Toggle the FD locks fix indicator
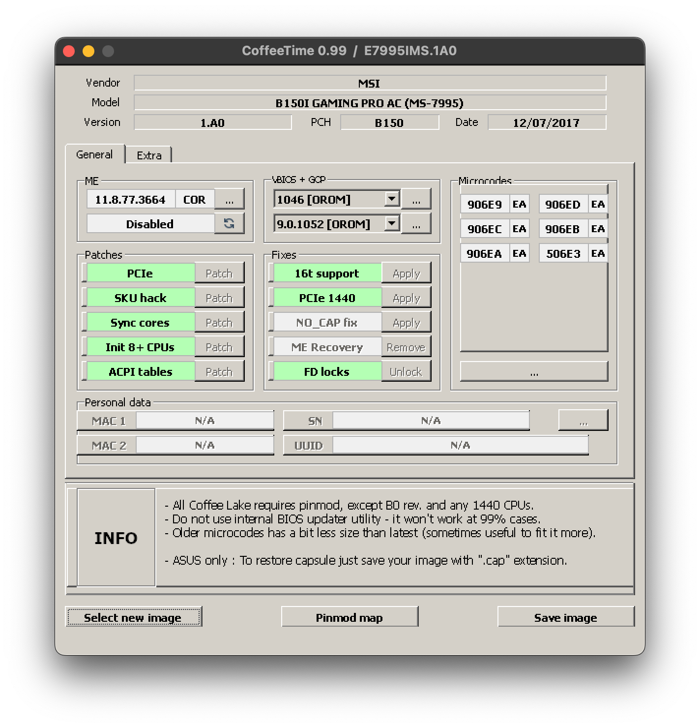 tap(327, 371)
